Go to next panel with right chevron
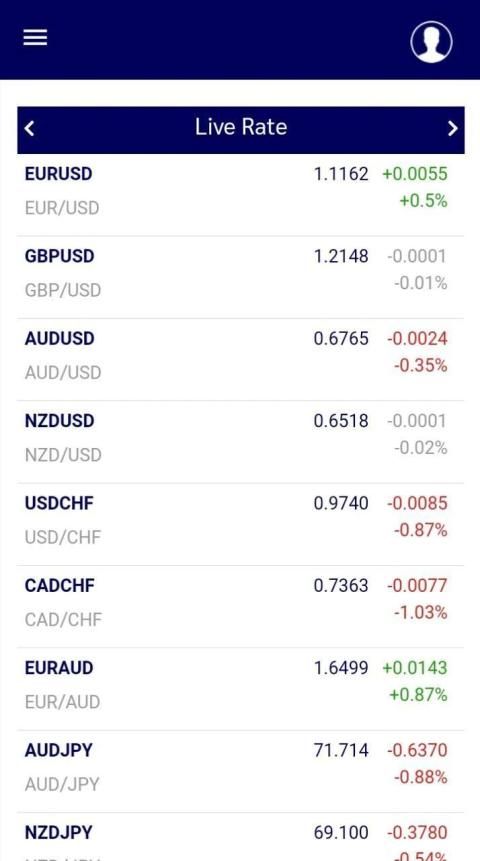Screen dimensions: 480x861 click(x=453, y=128)
